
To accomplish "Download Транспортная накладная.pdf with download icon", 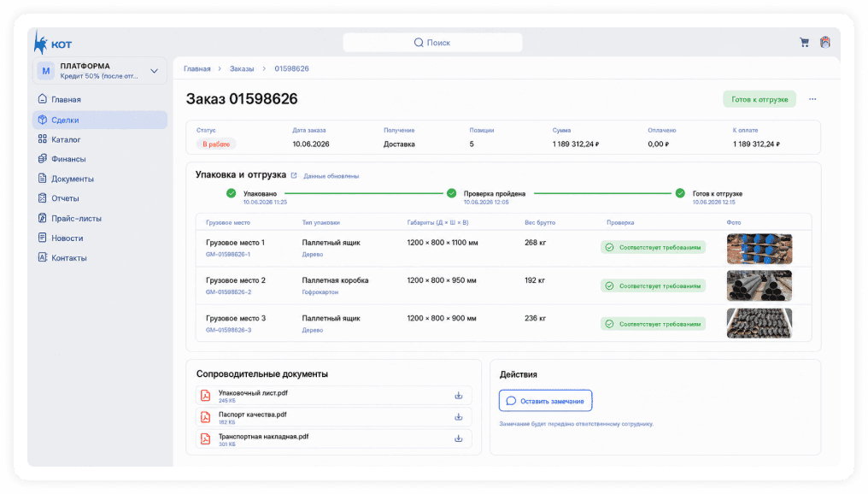I will click(x=459, y=438).
